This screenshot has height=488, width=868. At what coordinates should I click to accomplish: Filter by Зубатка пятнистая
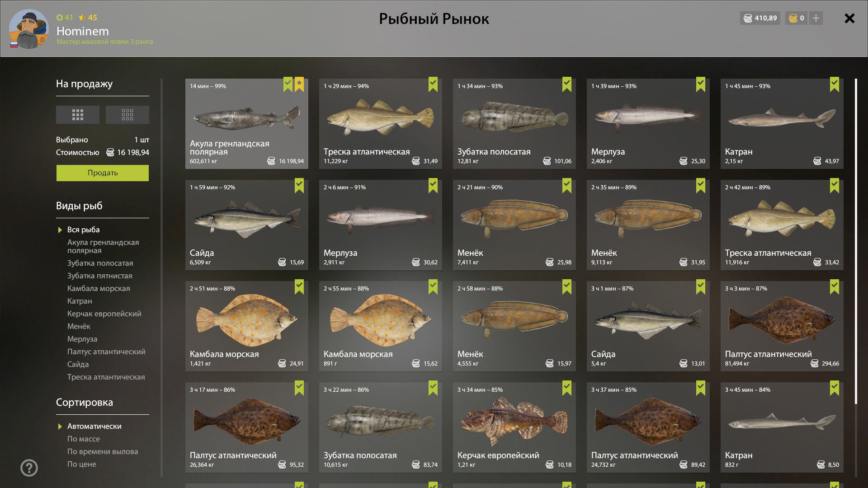pos(100,276)
